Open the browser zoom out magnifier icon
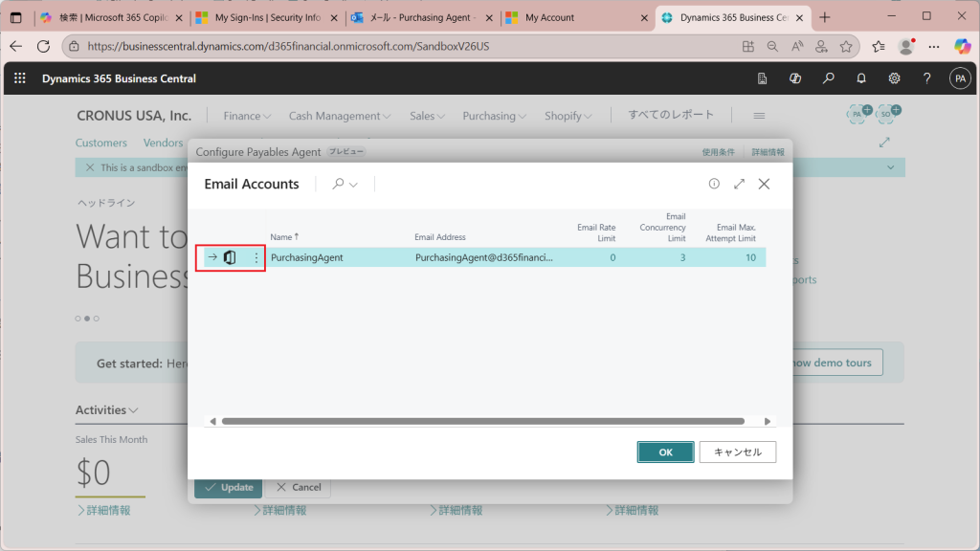 pos(772,46)
